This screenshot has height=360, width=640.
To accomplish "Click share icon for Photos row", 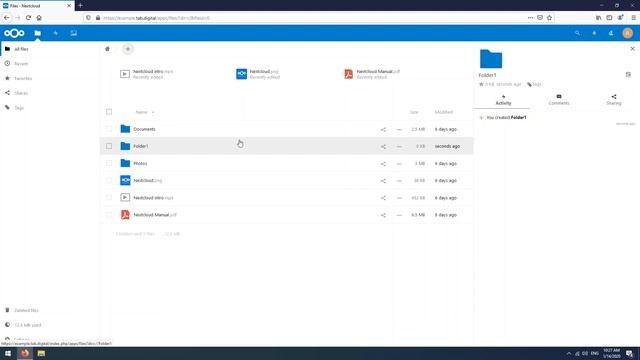I will 383,164.
